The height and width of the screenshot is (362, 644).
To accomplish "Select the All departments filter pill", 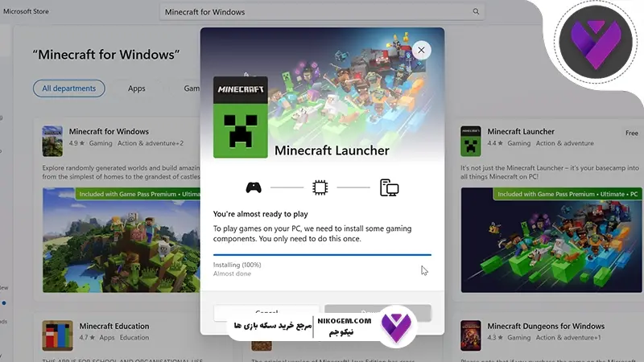I will click(x=69, y=88).
